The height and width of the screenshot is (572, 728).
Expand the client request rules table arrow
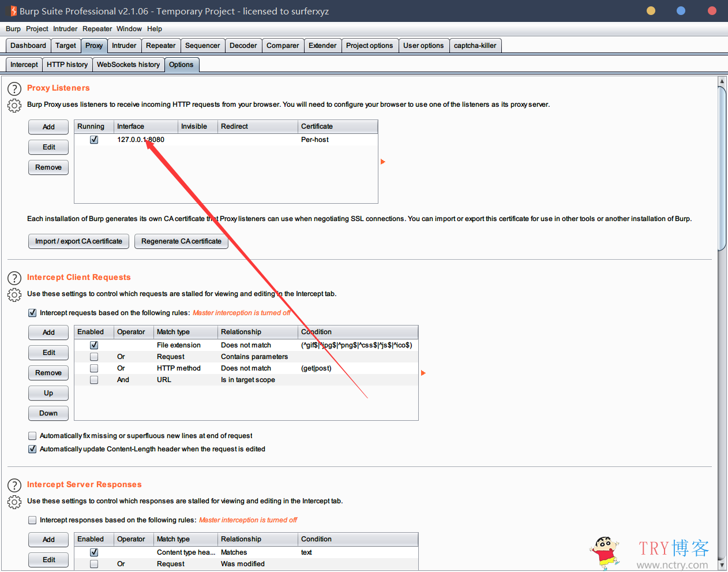423,373
